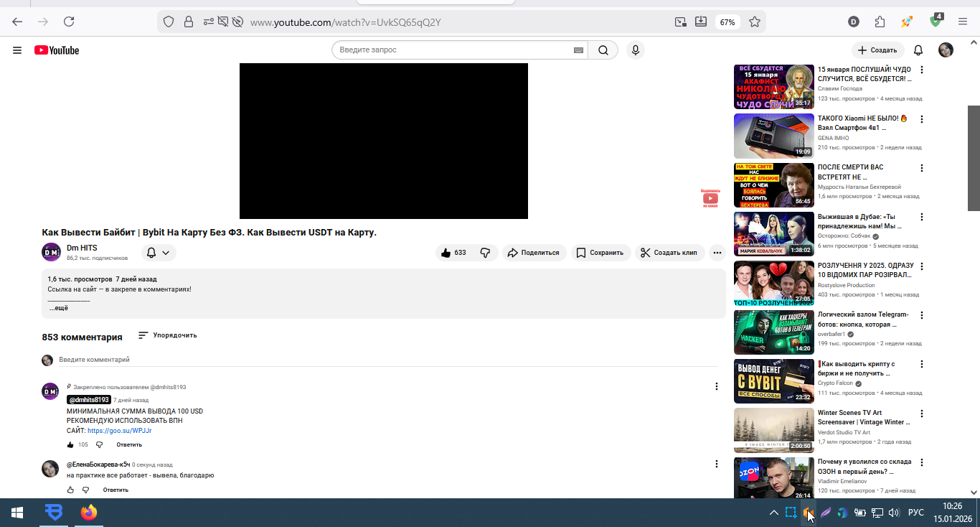This screenshot has height=527, width=980.
Task: Start voice search with the microphone
Action: coord(635,50)
